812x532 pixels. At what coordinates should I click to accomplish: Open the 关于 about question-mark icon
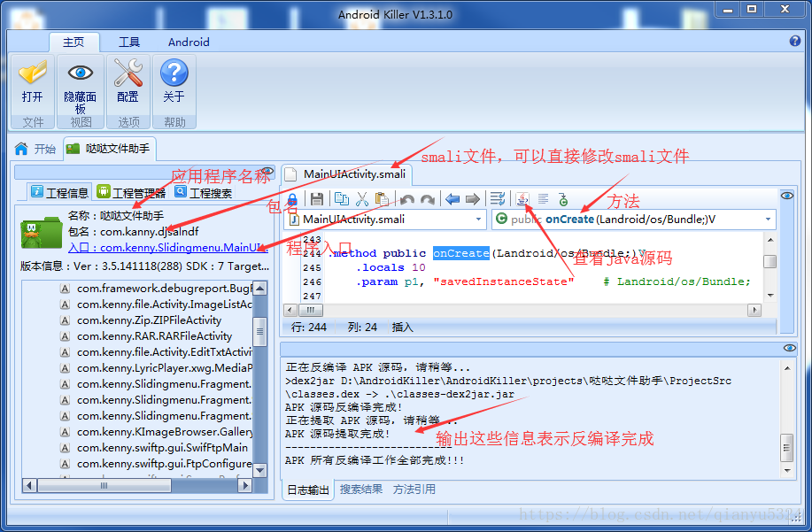click(x=174, y=73)
